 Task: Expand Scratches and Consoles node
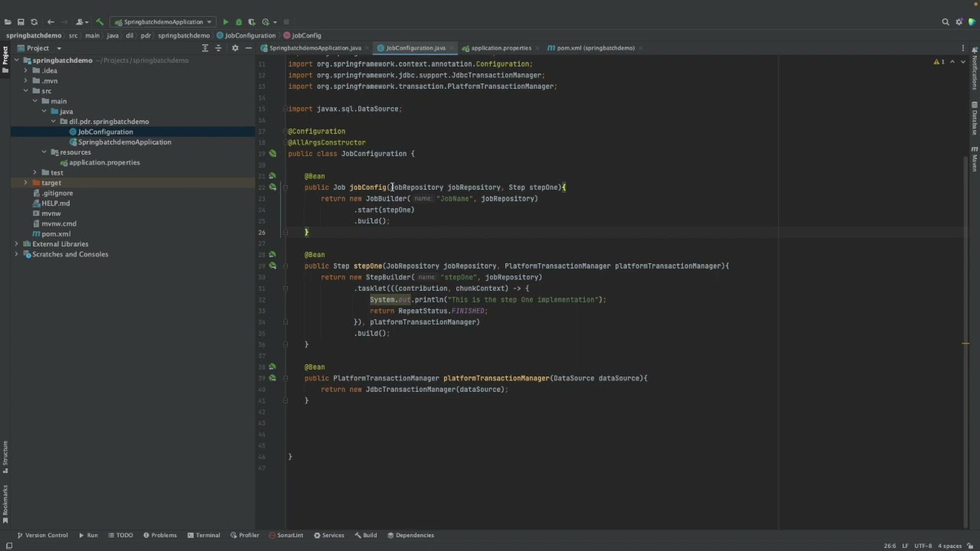point(17,254)
